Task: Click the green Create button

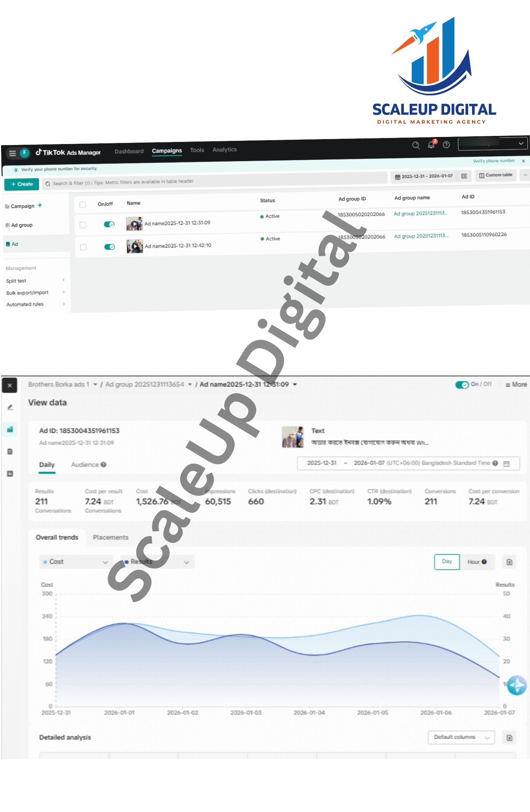Action: coord(22,184)
